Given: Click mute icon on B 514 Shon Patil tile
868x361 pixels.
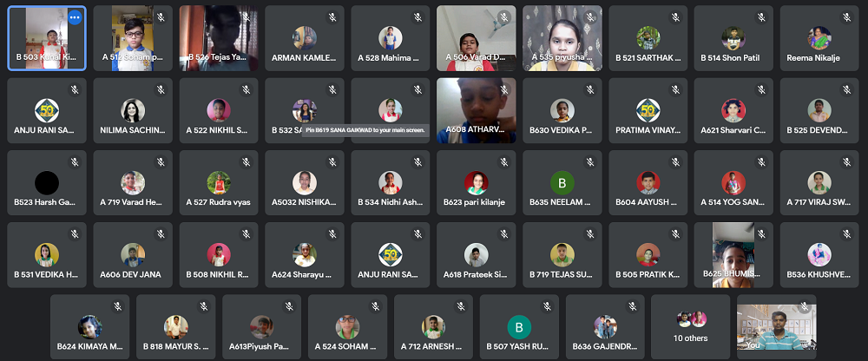Looking at the screenshot, I should pyautogui.click(x=761, y=17).
